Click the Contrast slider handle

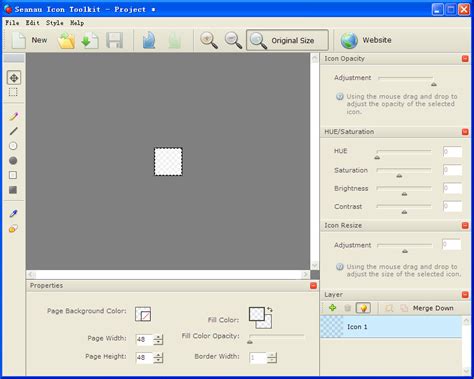coord(404,212)
